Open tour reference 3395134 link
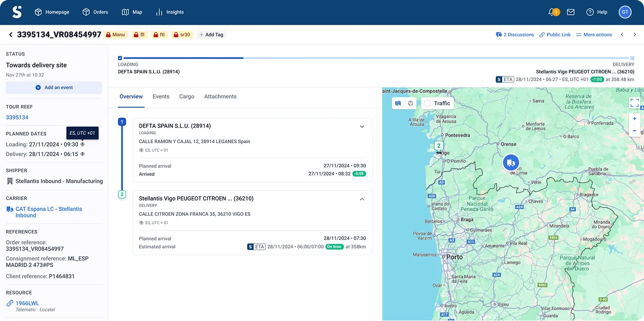The height and width of the screenshot is (321, 644). click(17, 117)
